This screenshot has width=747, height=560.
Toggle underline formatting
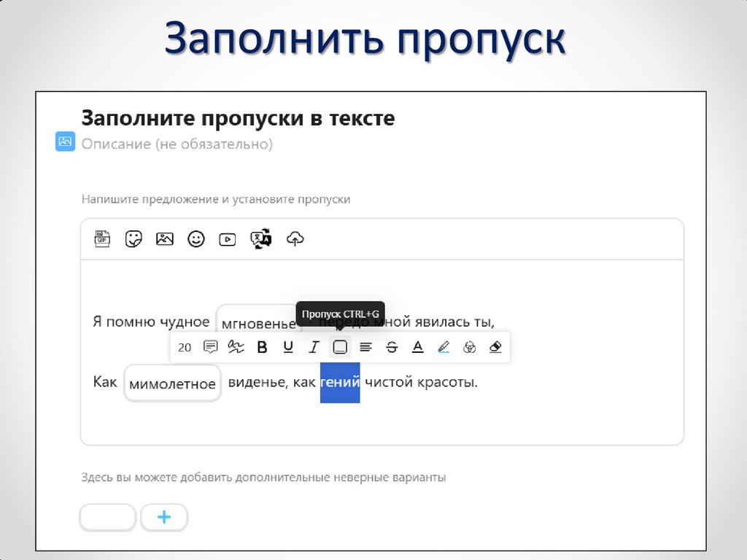pos(287,347)
